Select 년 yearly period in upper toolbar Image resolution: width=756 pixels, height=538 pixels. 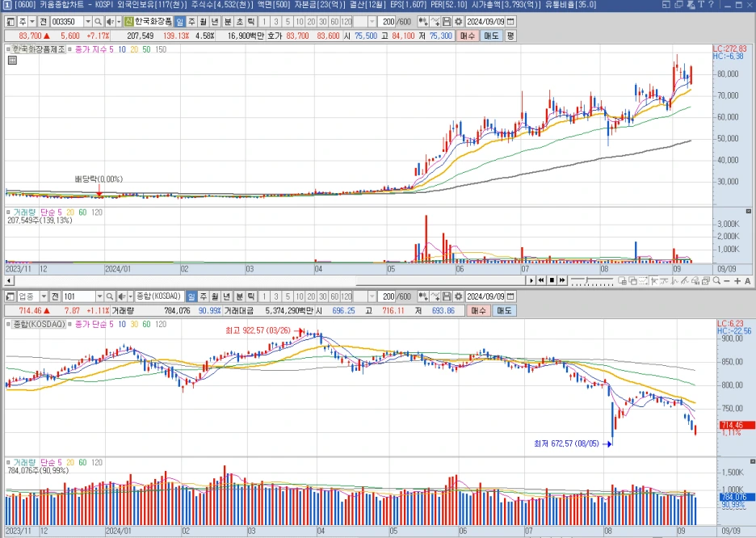[x=215, y=22]
